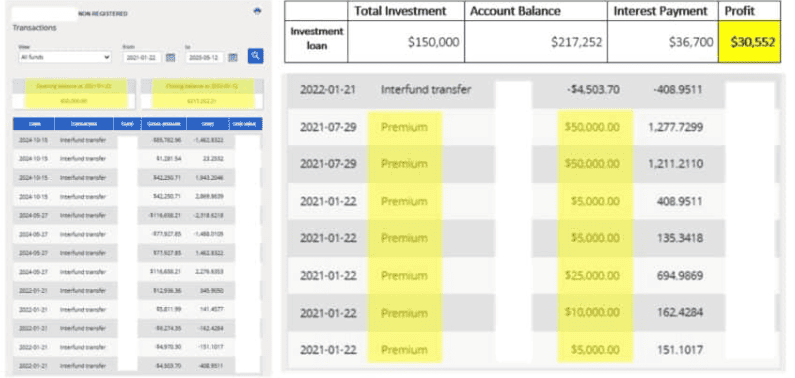Open the To date calendar picker
This screenshot has width=795, height=378.
(233, 57)
